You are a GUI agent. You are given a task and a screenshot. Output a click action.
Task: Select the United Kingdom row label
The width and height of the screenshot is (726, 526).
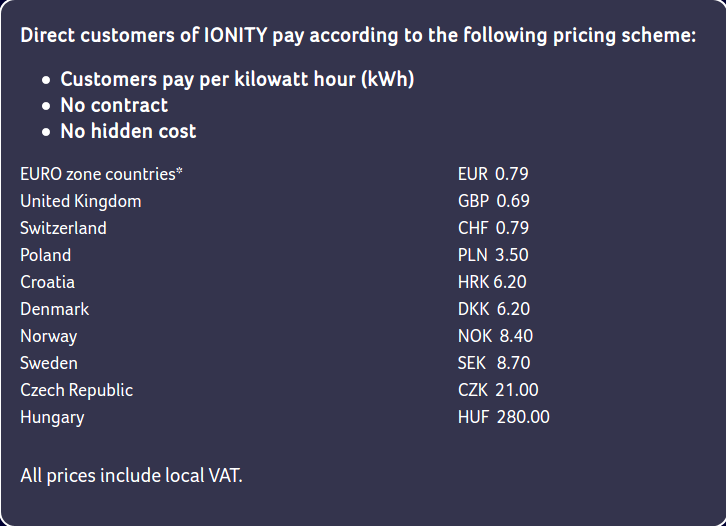(81, 201)
